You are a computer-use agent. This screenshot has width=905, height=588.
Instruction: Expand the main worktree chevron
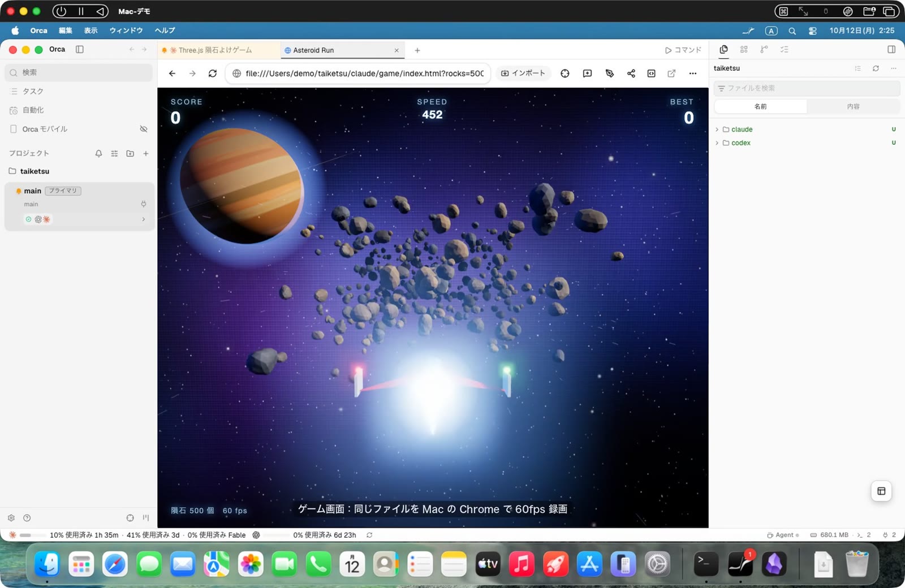(x=143, y=219)
